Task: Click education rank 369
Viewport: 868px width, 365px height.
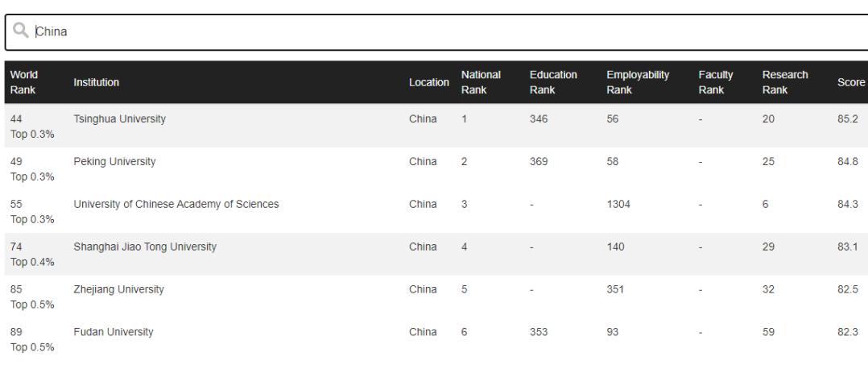Action: [x=539, y=161]
